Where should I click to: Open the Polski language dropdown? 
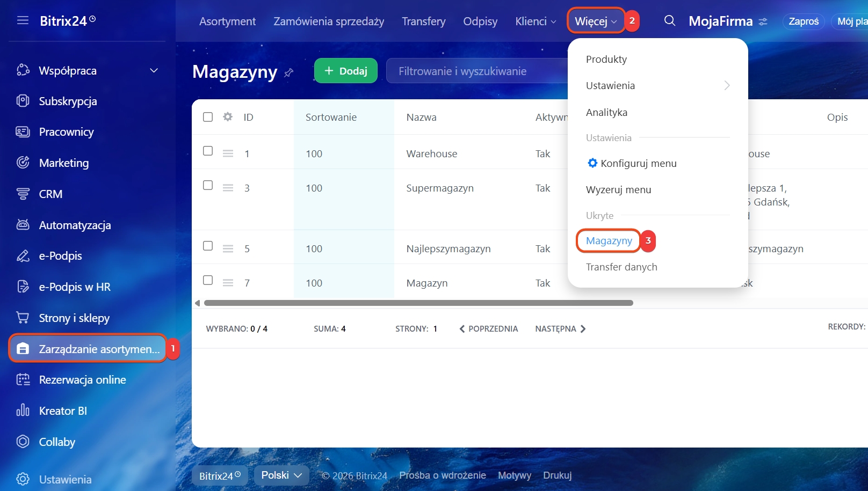click(281, 475)
